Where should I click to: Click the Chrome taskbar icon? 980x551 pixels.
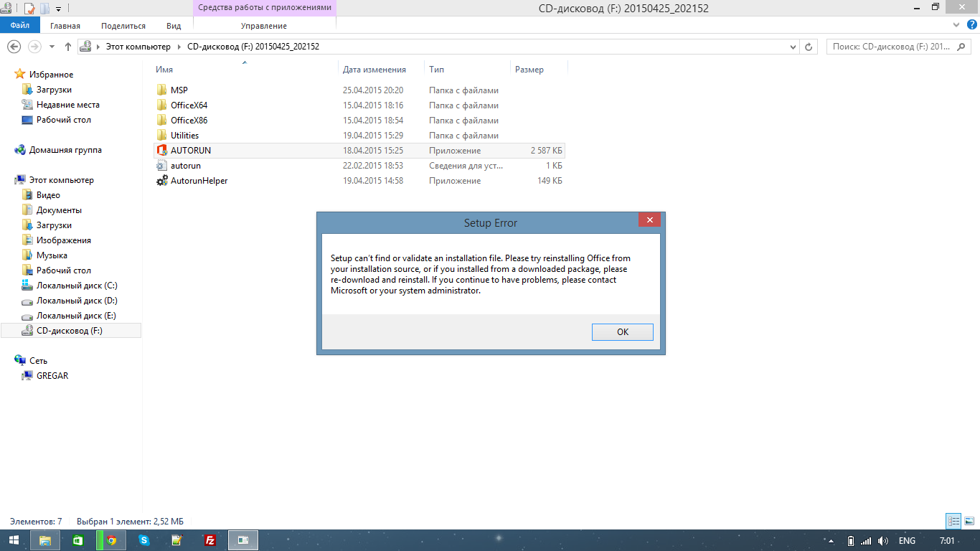point(111,540)
